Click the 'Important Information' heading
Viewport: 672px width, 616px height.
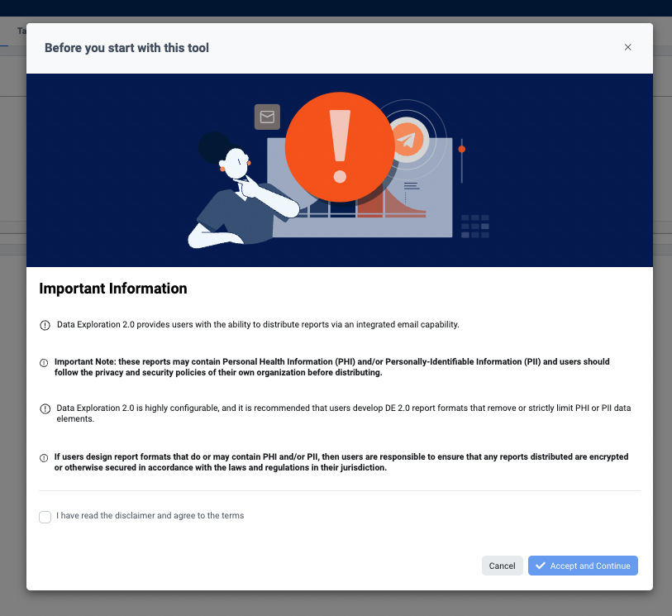113,289
